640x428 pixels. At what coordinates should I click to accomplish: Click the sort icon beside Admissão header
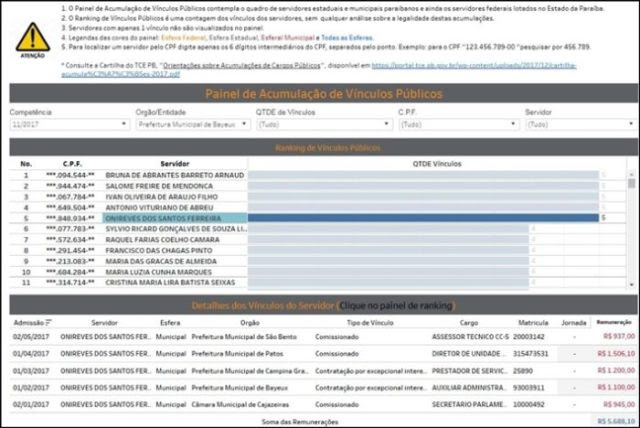point(48,323)
